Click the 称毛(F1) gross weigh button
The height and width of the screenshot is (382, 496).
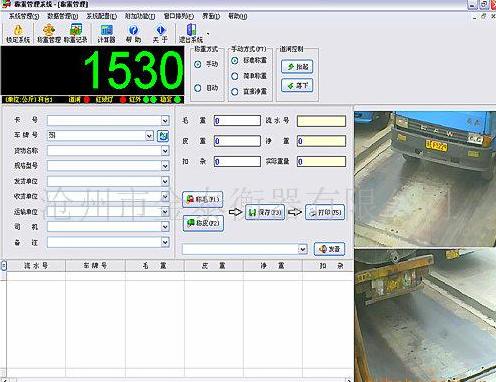(203, 199)
